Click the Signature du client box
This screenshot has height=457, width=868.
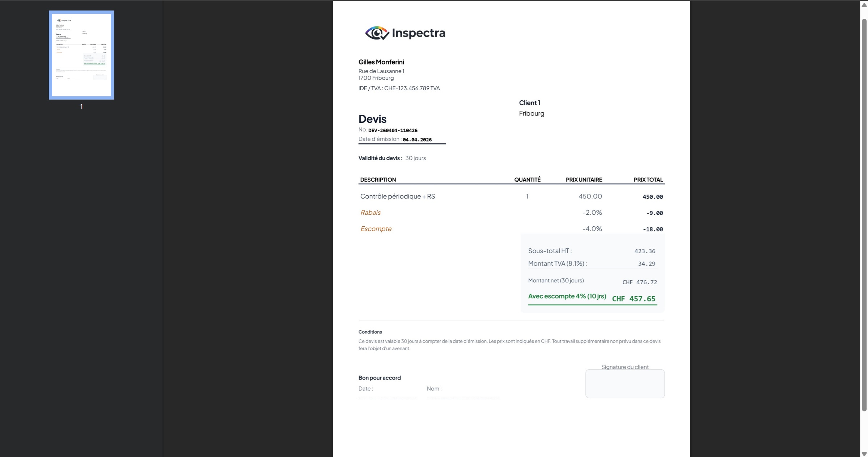click(624, 383)
